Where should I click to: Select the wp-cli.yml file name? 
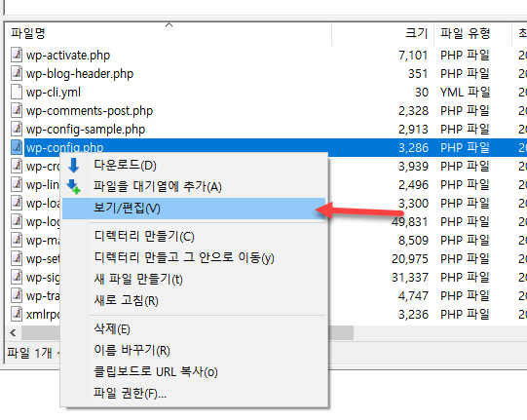pyautogui.click(x=54, y=93)
